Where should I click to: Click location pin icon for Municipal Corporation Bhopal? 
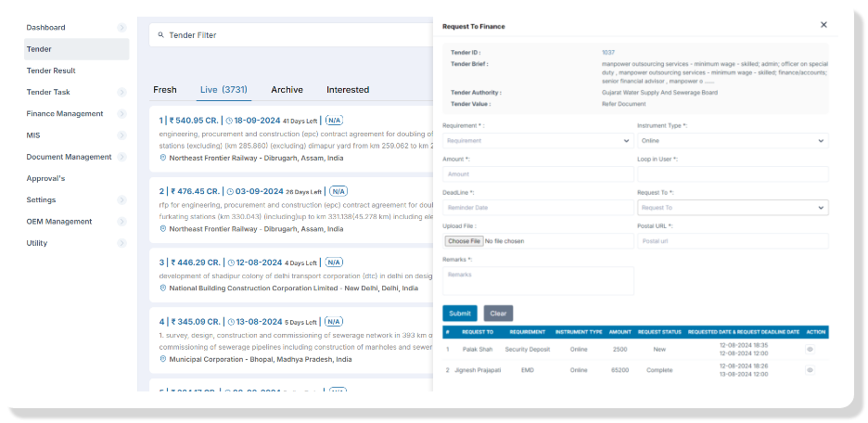click(163, 359)
